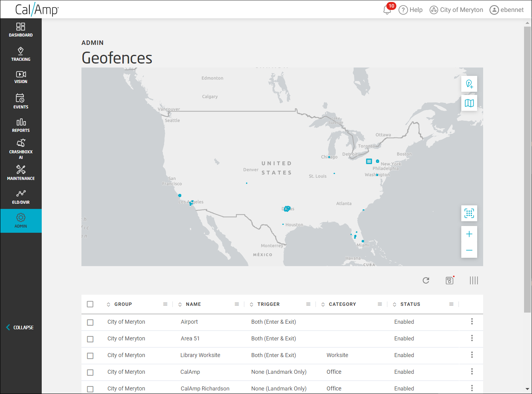Check the Airport row checkbox

tap(90, 323)
